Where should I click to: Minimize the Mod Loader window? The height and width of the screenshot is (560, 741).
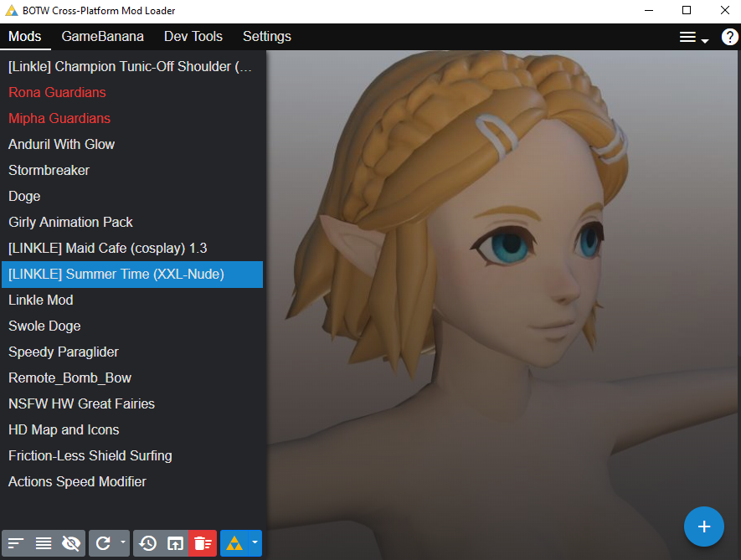pos(649,10)
